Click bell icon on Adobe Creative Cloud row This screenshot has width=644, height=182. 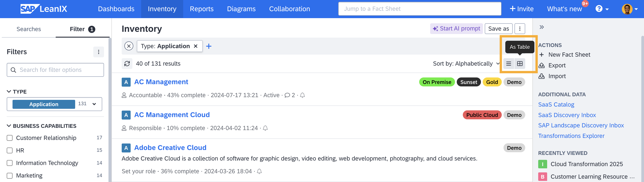tap(259, 171)
